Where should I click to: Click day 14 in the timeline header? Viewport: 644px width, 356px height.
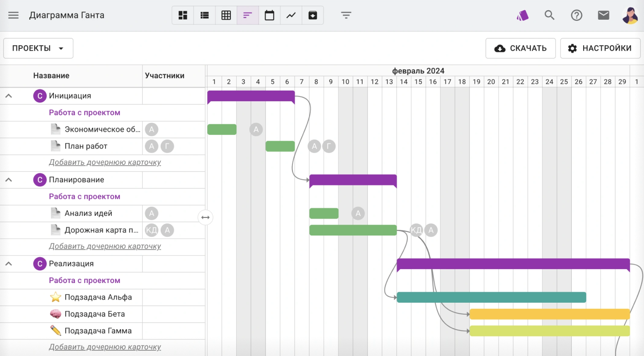pyautogui.click(x=404, y=82)
